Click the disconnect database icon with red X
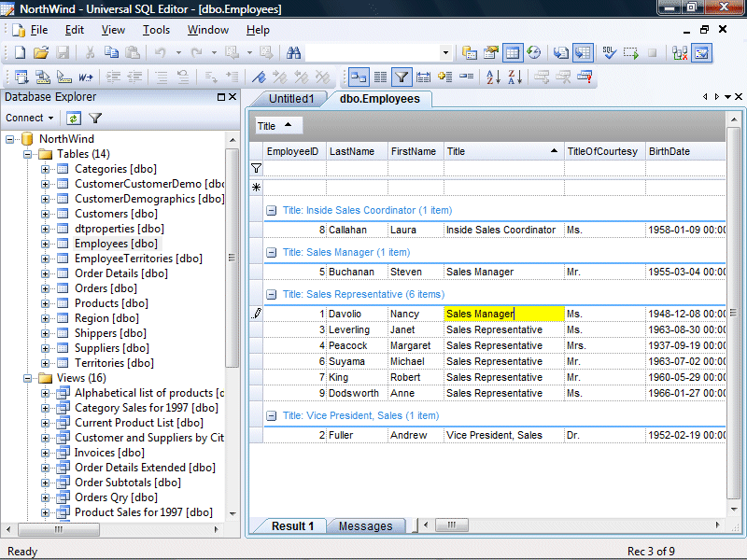The image size is (747, 560). (x=680, y=53)
